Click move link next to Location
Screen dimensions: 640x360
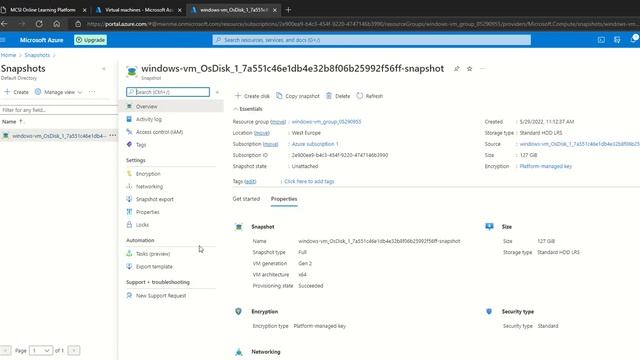pos(262,133)
